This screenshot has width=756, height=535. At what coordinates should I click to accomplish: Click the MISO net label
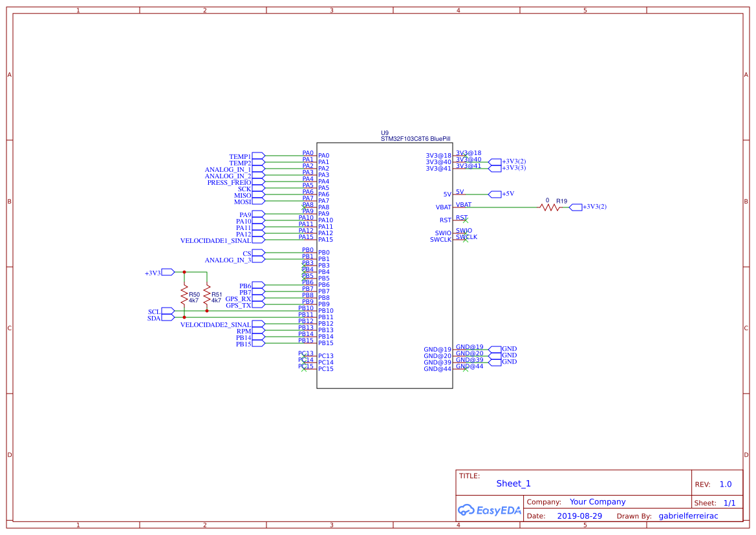(243, 196)
